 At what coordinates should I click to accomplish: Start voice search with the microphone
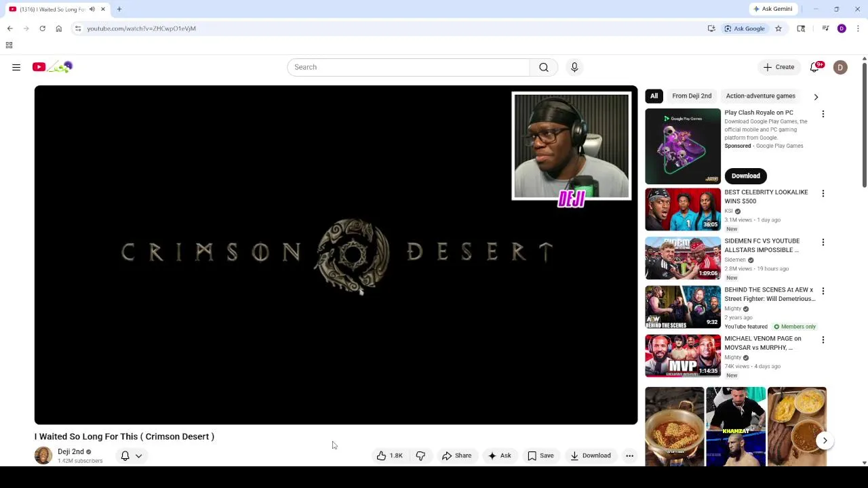tap(574, 67)
